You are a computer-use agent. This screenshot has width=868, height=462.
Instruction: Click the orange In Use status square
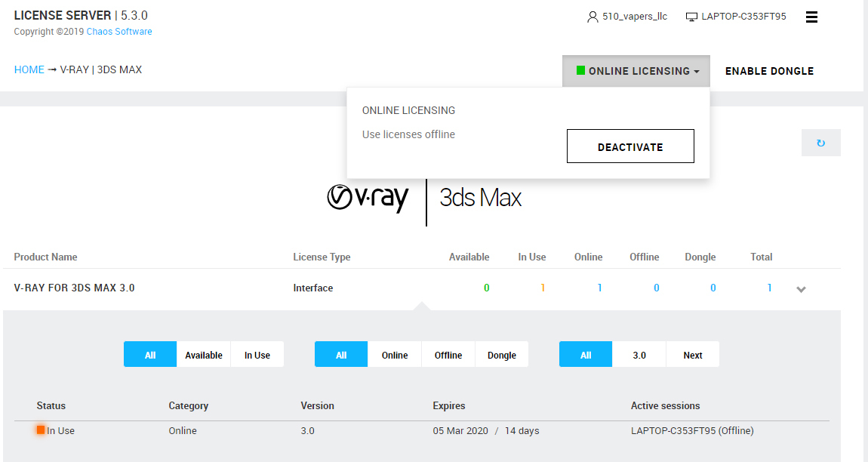tap(41, 430)
